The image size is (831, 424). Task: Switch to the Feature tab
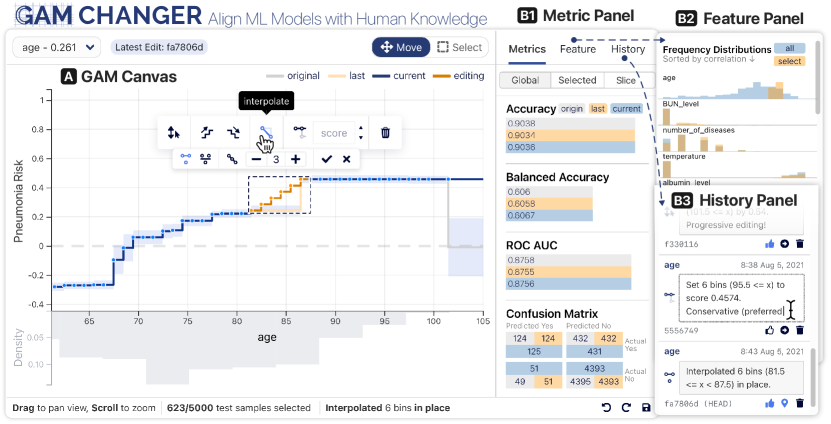pos(578,49)
